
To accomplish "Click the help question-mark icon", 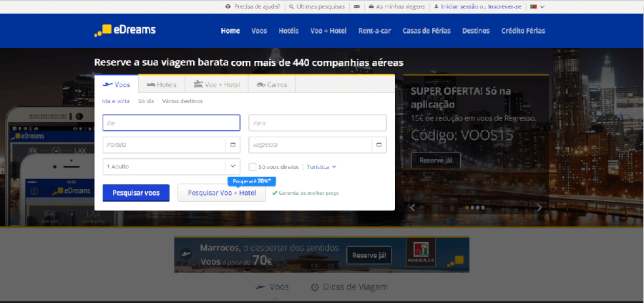I will click(228, 6).
